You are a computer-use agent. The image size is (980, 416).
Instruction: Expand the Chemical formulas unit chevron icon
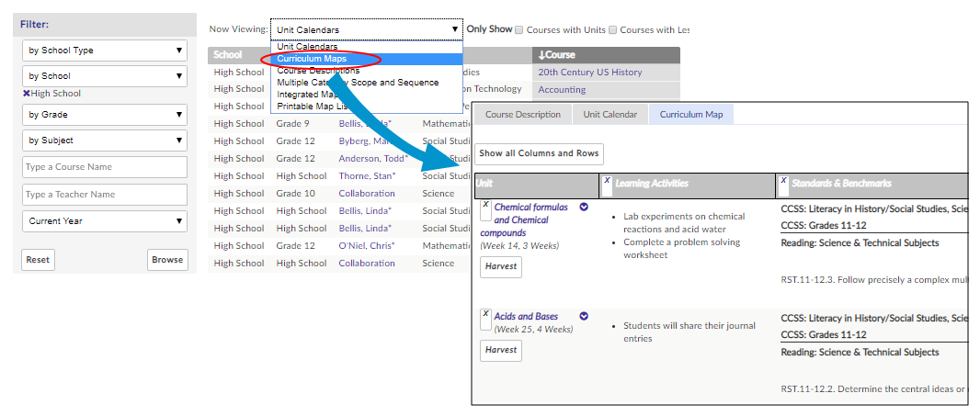(584, 207)
